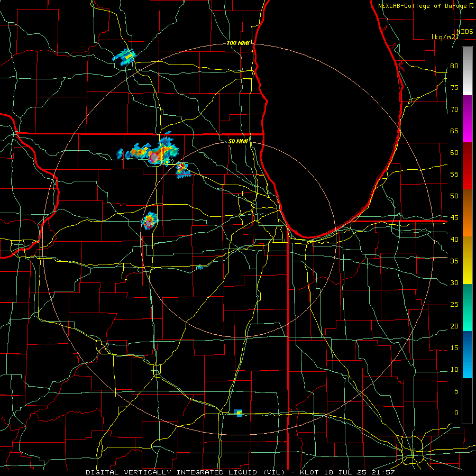Click the scale value 0
Viewport: 476px width, 476px height.
(x=456, y=413)
